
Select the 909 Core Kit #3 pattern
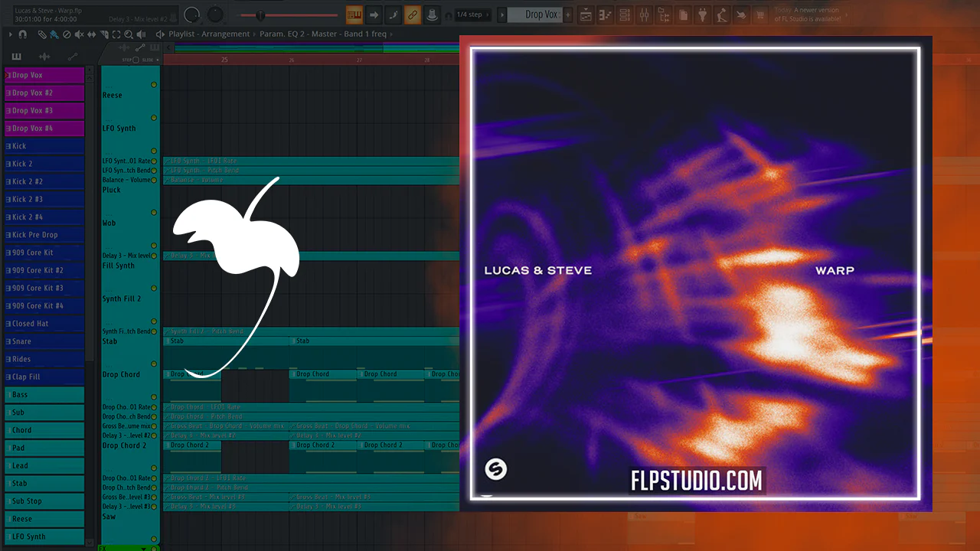click(x=44, y=288)
